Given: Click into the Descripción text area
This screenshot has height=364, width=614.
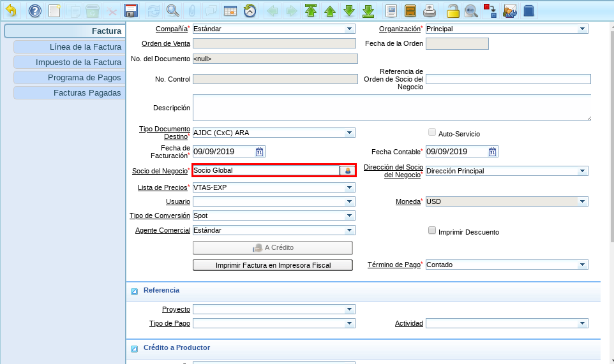Looking at the screenshot, I should pos(391,108).
